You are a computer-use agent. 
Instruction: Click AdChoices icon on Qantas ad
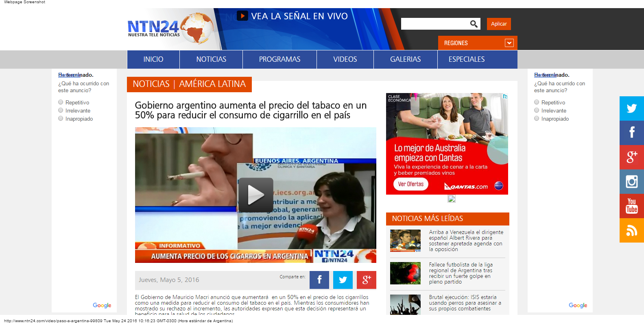(x=505, y=96)
